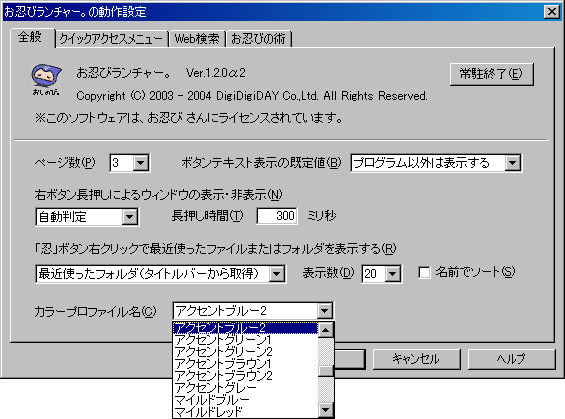Enable the 名前でソート checkbox

pos(424,272)
